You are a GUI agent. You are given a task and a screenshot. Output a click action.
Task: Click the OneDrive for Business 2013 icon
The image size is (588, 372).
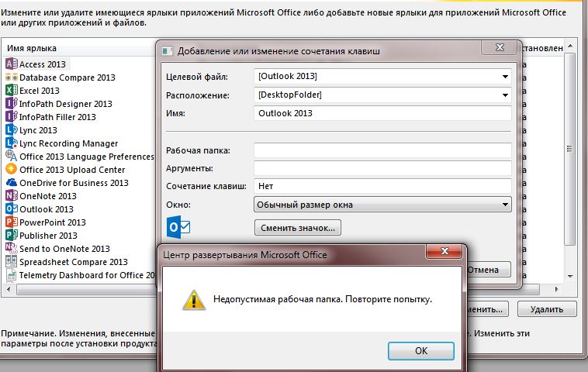point(11,183)
